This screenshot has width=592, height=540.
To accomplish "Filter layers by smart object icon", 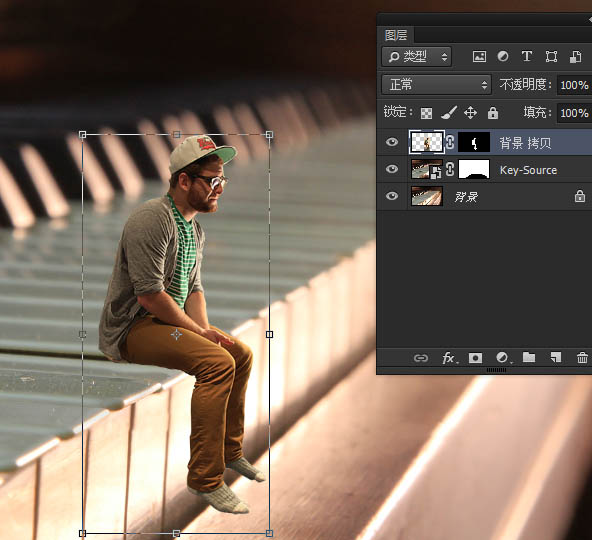I will click(x=575, y=57).
